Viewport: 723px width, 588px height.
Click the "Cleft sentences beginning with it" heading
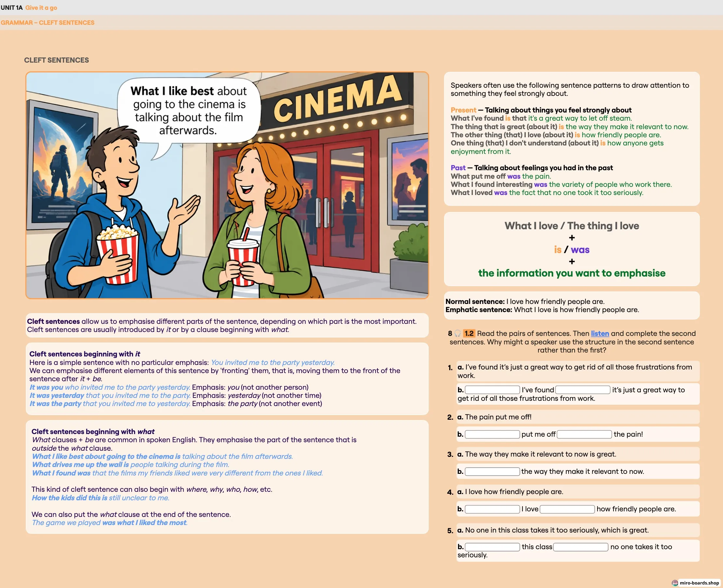point(85,354)
